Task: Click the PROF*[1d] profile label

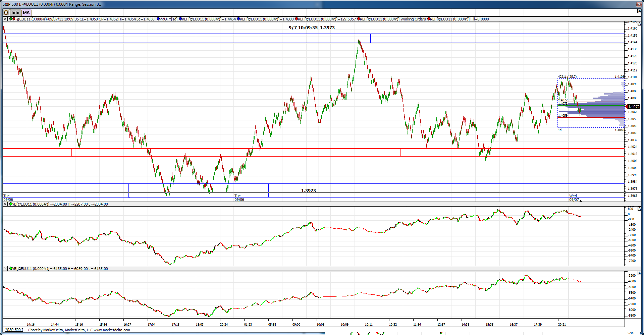Action: [x=168, y=19]
